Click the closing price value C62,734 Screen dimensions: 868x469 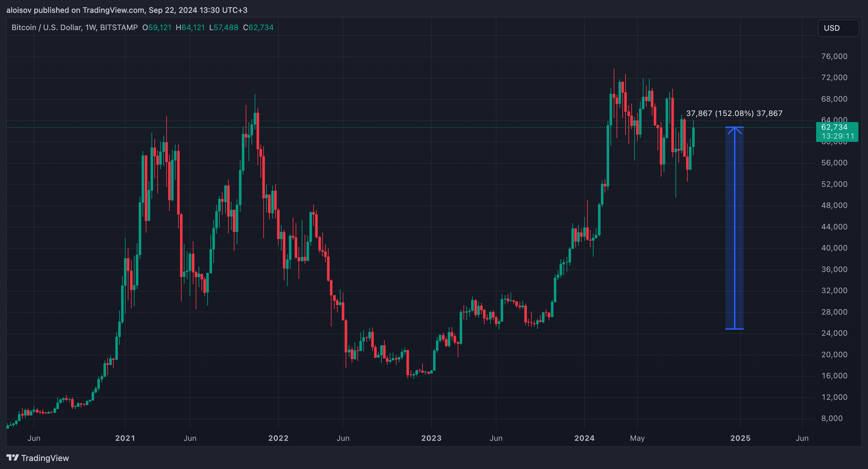coord(258,28)
